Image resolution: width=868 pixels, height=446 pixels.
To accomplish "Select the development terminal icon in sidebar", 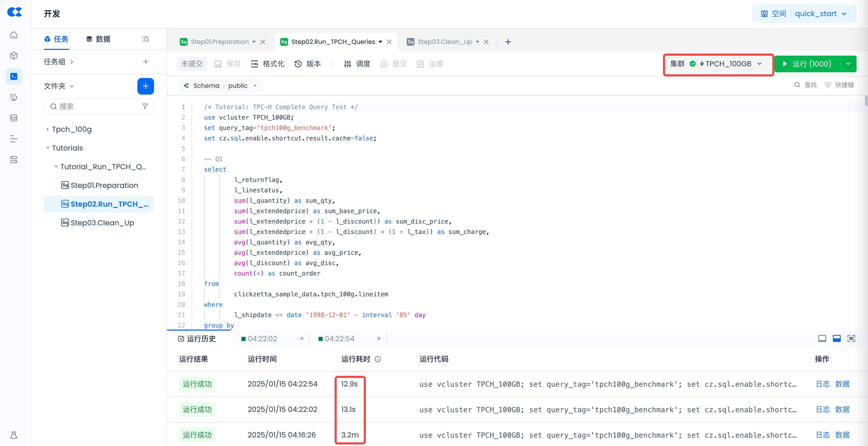I will point(14,76).
